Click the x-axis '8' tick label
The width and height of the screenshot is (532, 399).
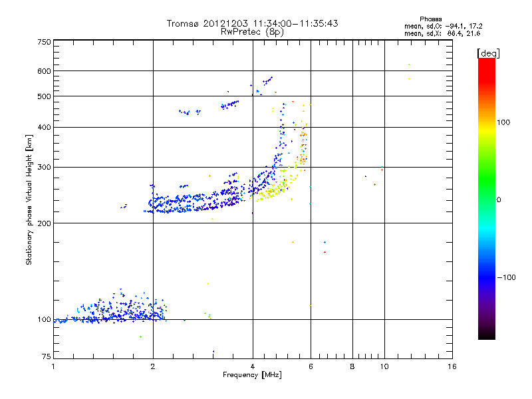[352, 366]
